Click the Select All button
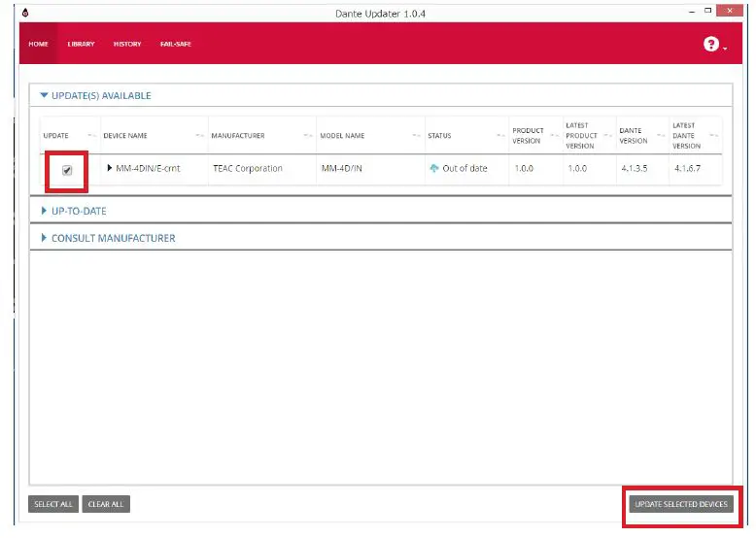 pyautogui.click(x=53, y=504)
